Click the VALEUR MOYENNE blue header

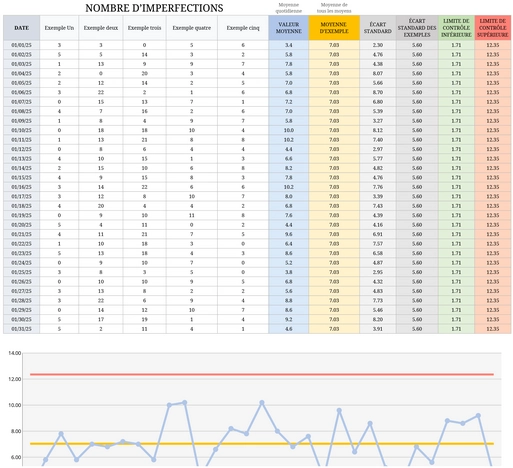pyautogui.click(x=289, y=28)
